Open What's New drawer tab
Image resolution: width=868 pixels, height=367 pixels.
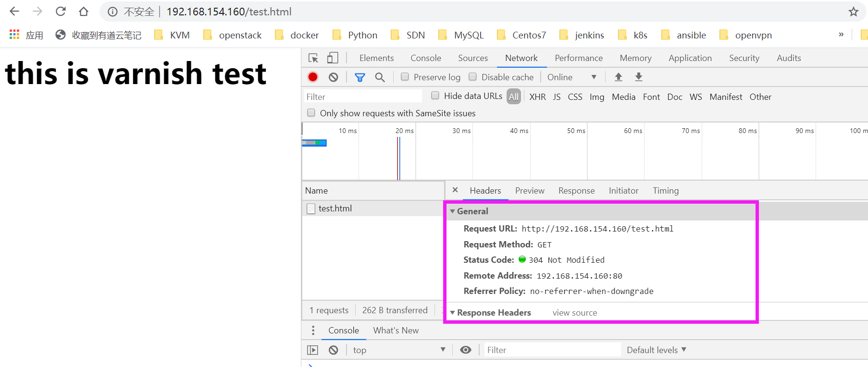[x=396, y=330]
